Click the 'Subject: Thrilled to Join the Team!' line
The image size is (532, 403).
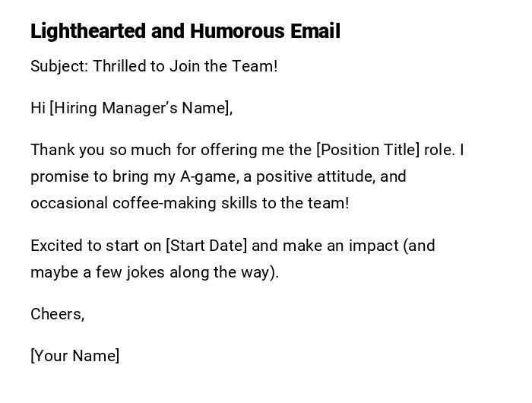point(154,66)
